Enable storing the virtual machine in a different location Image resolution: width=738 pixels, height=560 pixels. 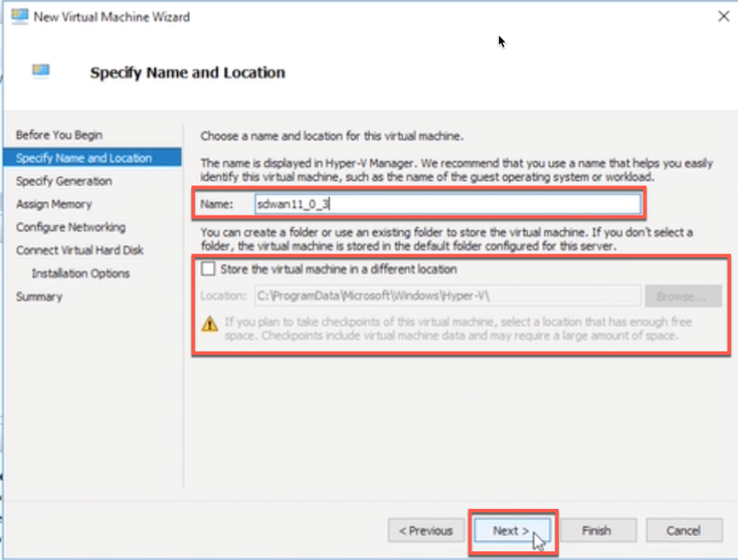click(x=208, y=269)
